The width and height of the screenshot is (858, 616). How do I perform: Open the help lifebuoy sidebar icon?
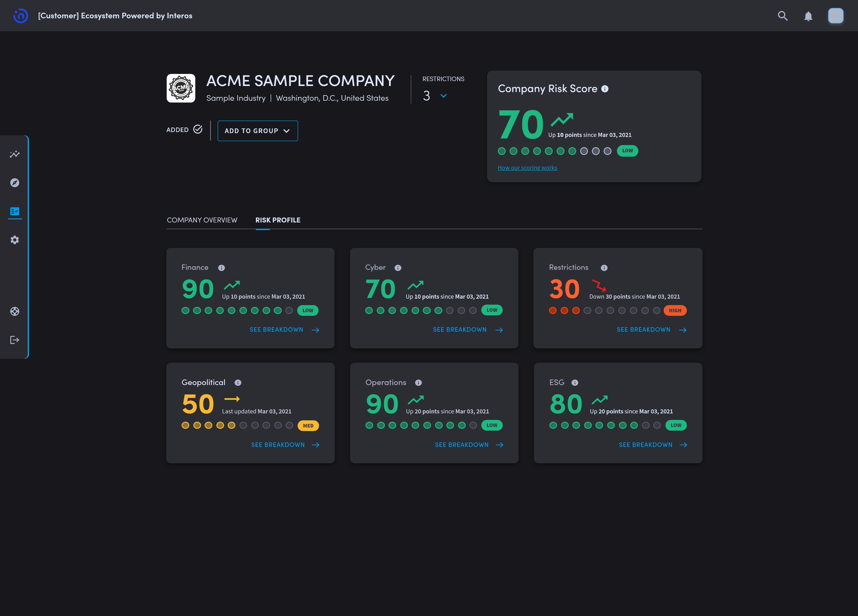click(x=15, y=311)
